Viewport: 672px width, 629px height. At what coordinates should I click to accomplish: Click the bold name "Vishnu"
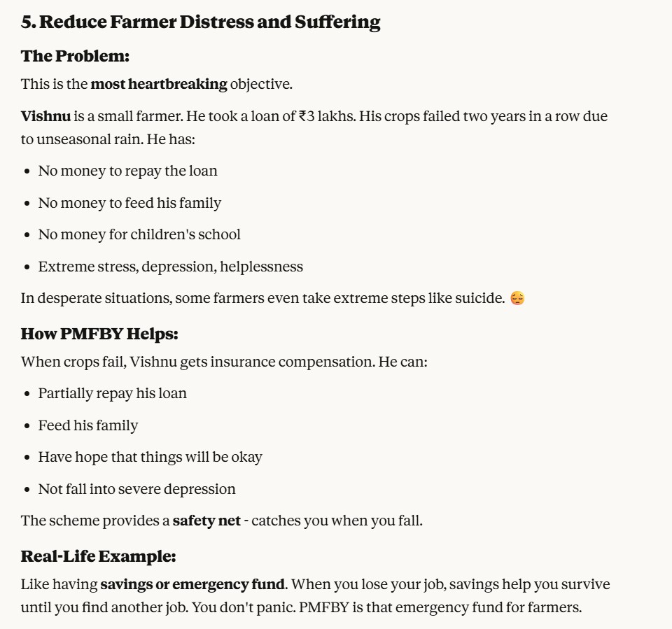coord(45,115)
